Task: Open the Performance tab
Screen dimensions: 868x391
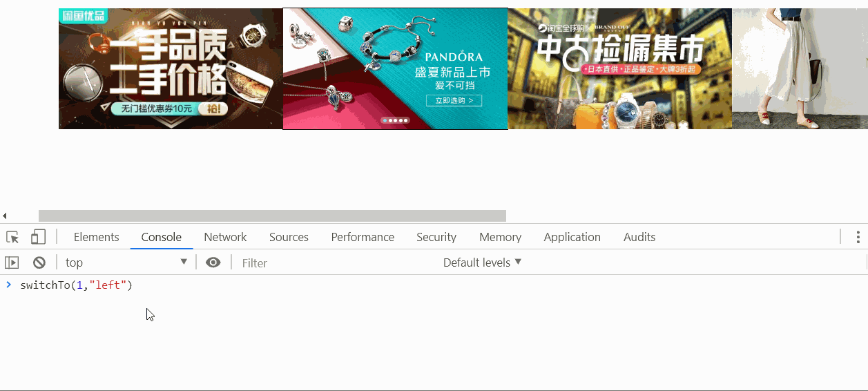Action: tap(363, 237)
